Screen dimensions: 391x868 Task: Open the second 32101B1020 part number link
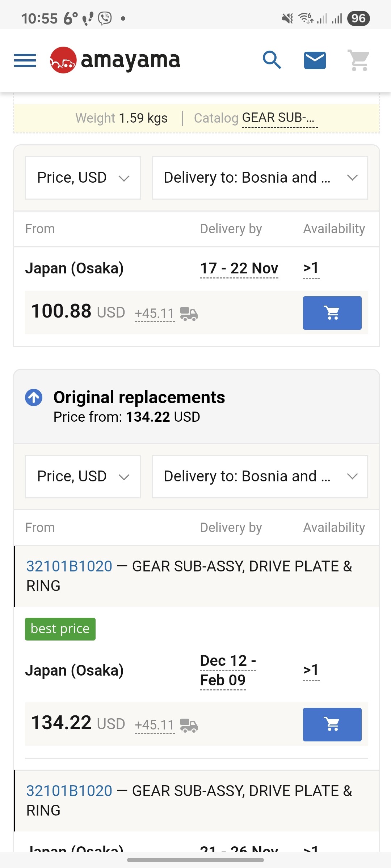(69, 791)
